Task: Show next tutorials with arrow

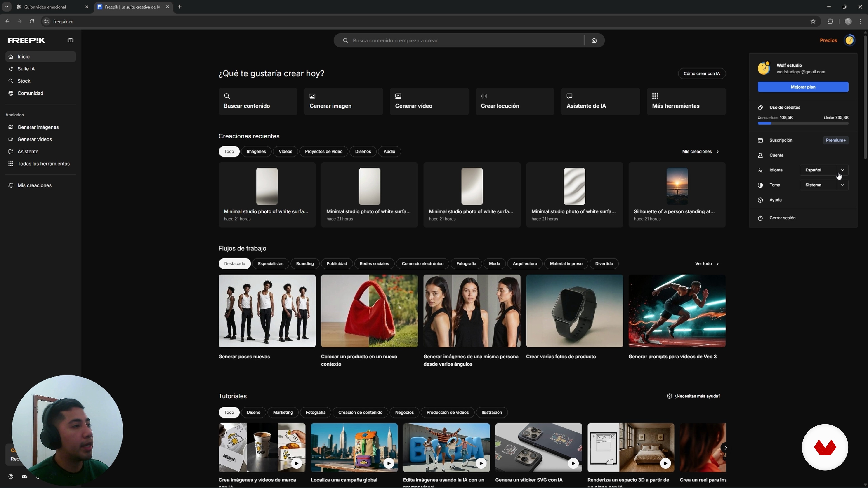Action: click(x=725, y=448)
